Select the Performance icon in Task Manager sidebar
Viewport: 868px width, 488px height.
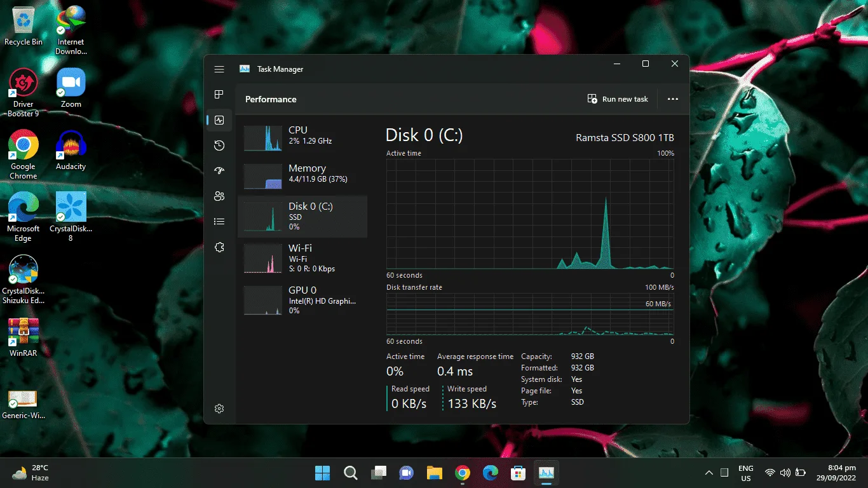point(219,120)
